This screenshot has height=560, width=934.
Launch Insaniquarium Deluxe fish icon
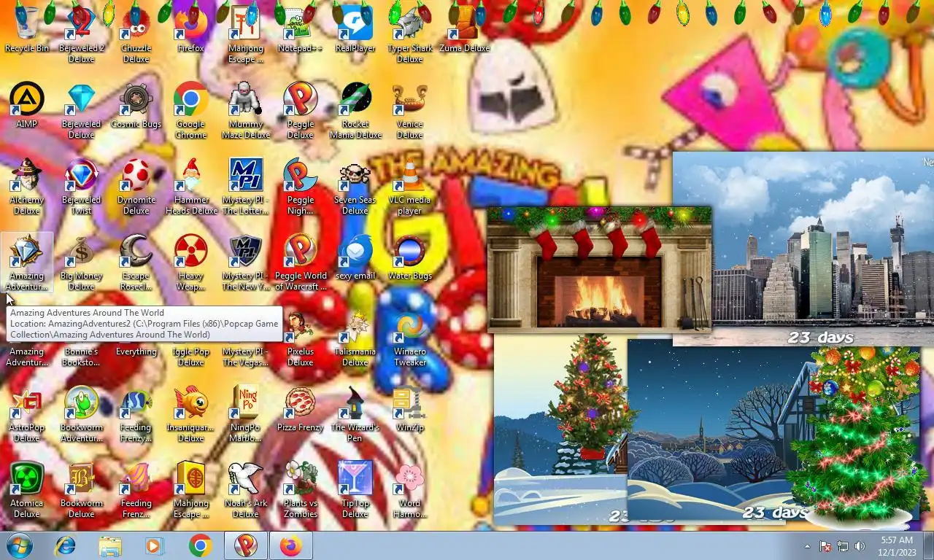click(191, 414)
